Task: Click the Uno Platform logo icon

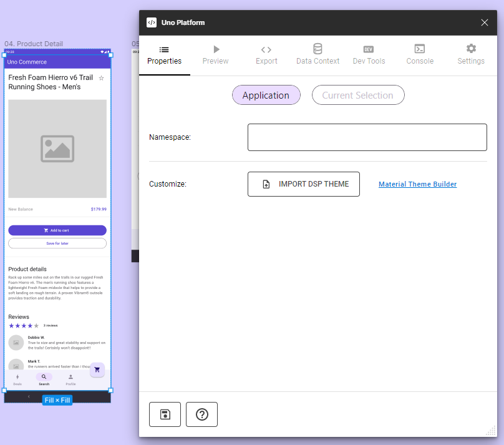Action: (x=152, y=22)
